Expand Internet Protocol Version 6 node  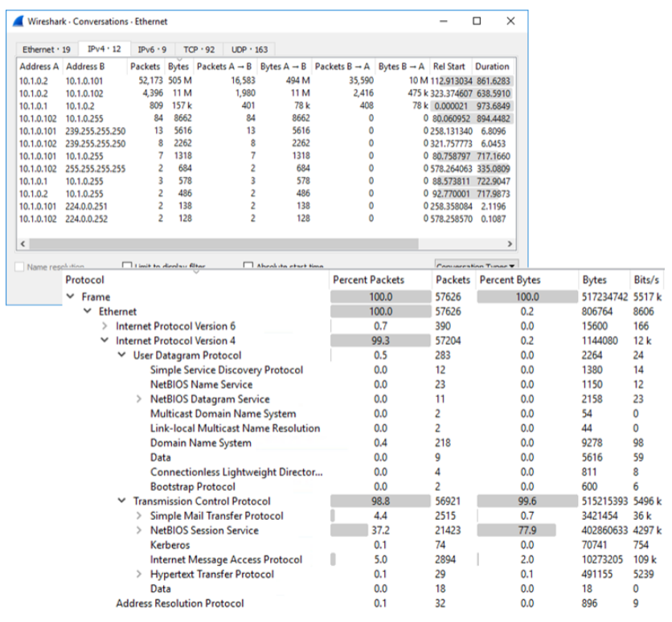[104, 326]
